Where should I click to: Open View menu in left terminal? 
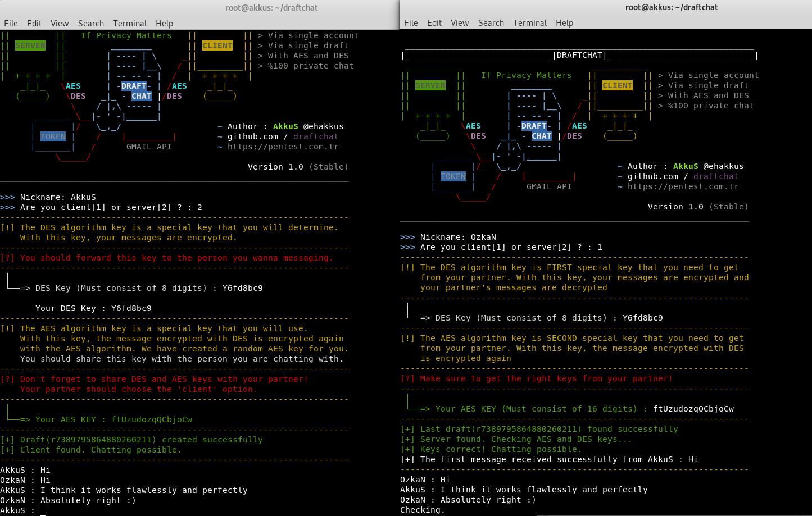tap(60, 24)
